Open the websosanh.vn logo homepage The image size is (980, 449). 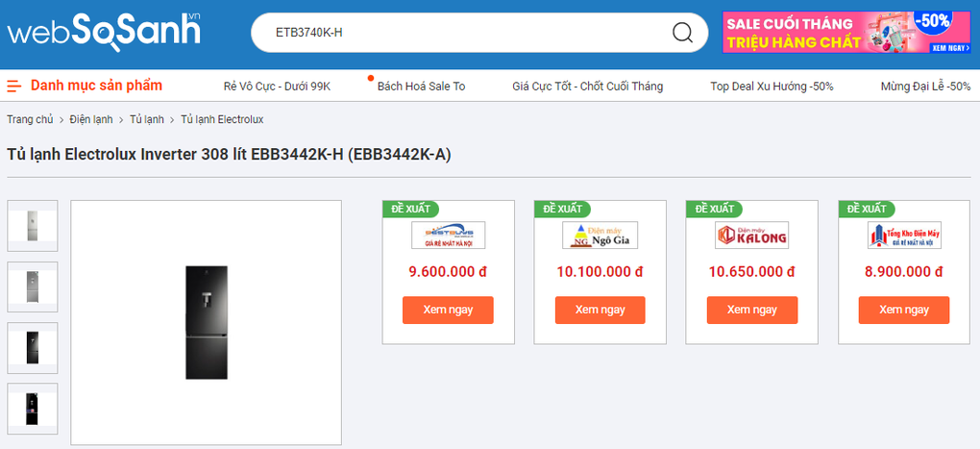(x=104, y=33)
